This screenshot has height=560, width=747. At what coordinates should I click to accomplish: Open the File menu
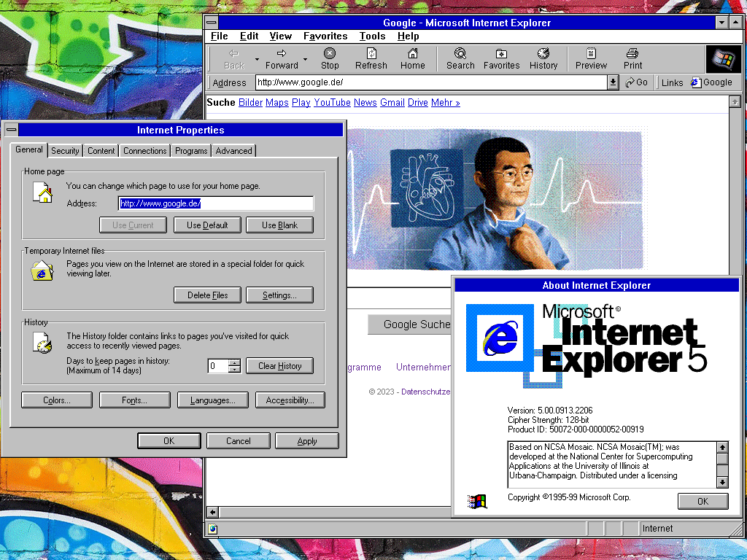219,36
